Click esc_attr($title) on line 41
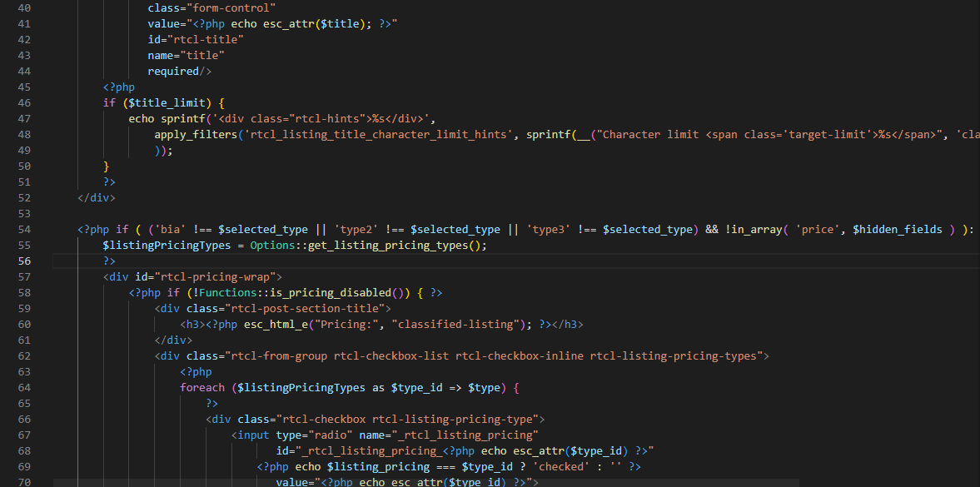This screenshot has height=487, width=980. tap(315, 24)
